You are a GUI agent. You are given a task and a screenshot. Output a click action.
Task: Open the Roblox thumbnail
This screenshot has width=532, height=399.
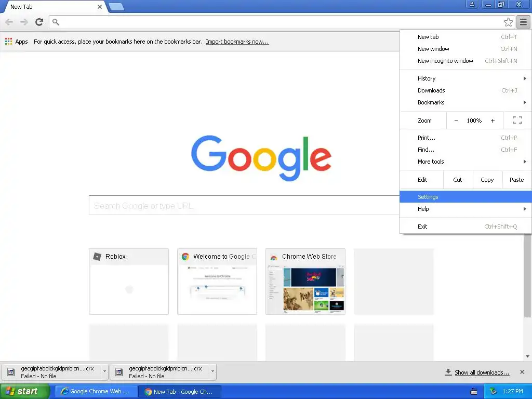tap(129, 282)
